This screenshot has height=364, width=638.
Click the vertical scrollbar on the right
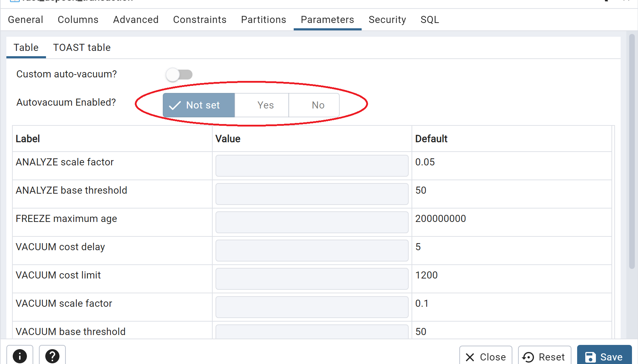(x=632, y=152)
